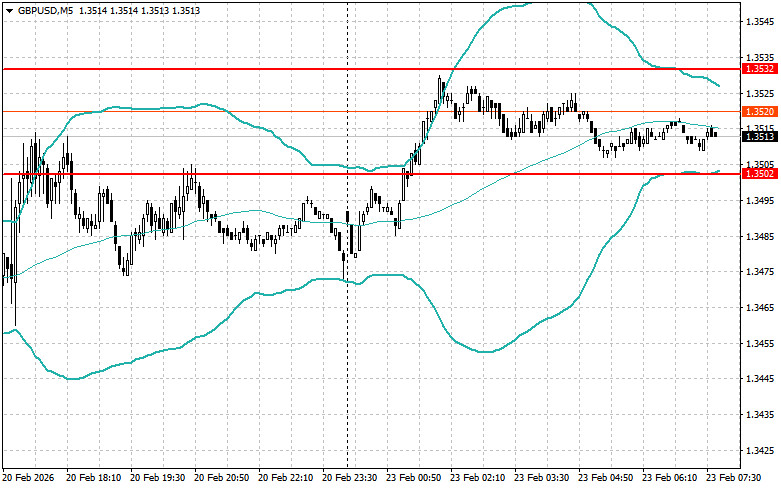This screenshot has height=489, width=781.
Task: Click the 20 Feb 20:50 time label
Action: (222, 478)
